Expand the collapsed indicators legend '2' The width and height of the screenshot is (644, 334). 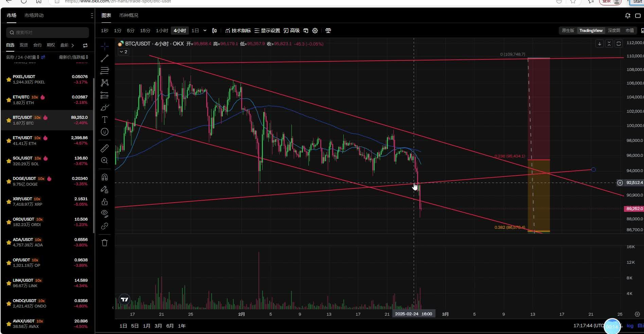(123, 52)
